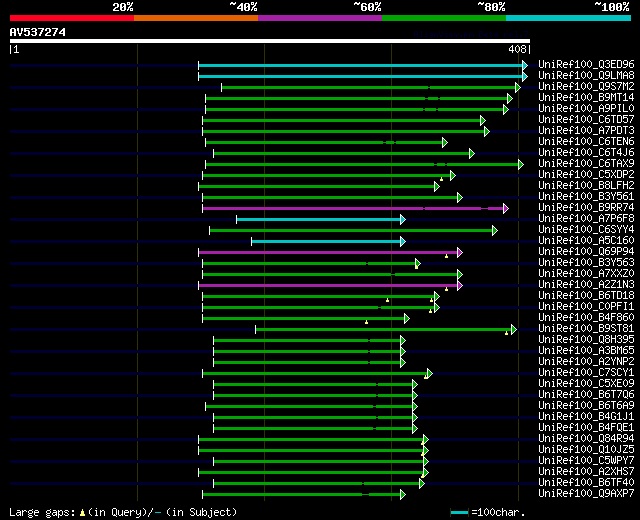Click the cyan arrowhead of A7P6F8 alignment
Viewport: 640px width, 520px height.
coord(403,220)
